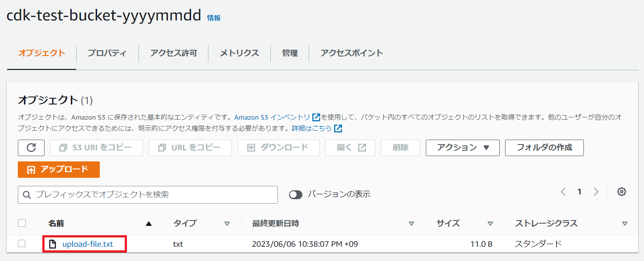Screen dimensions: 644x261
Task: Click the 最終更新日時 column sort arrow
Action: click(x=412, y=224)
